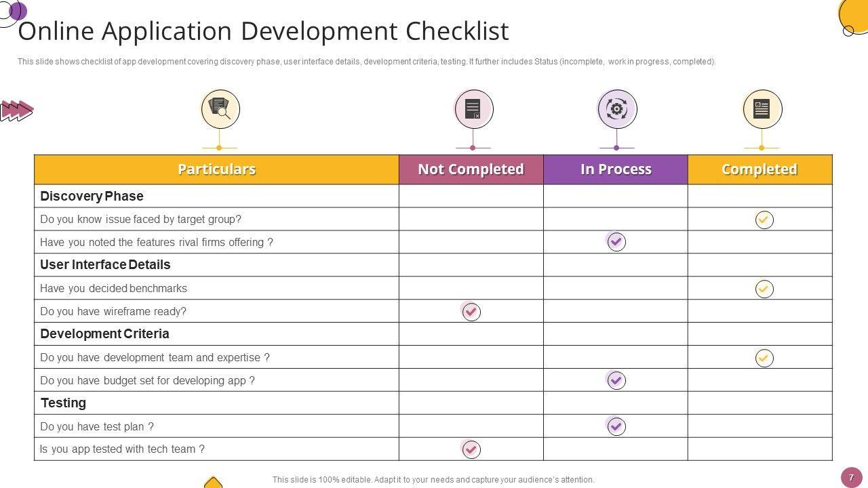This screenshot has height=488, width=868.
Task: Click the document icon above Not Completed
Action: 473,109
